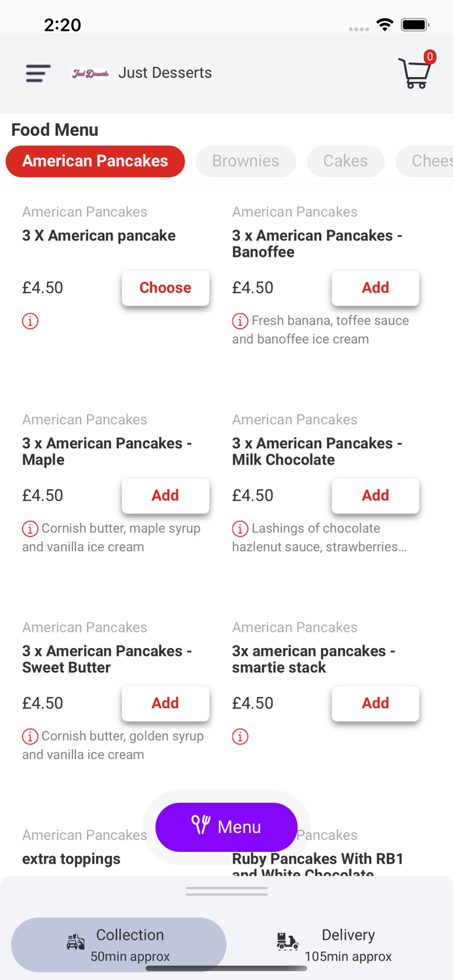Image resolution: width=453 pixels, height=980 pixels.
Task: Choose options for 3 X American pancake
Action: coord(165,288)
